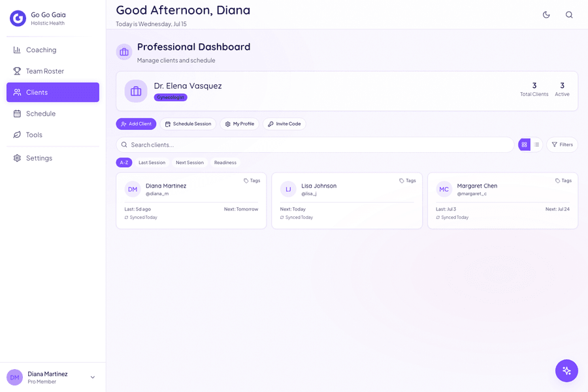
Task: Switch to grid view layout
Action: click(x=524, y=144)
